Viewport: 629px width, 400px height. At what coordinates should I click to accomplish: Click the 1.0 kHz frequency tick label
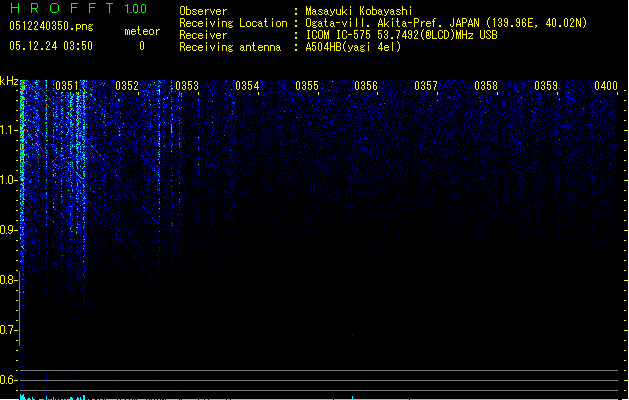pyautogui.click(x=8, y=180)
